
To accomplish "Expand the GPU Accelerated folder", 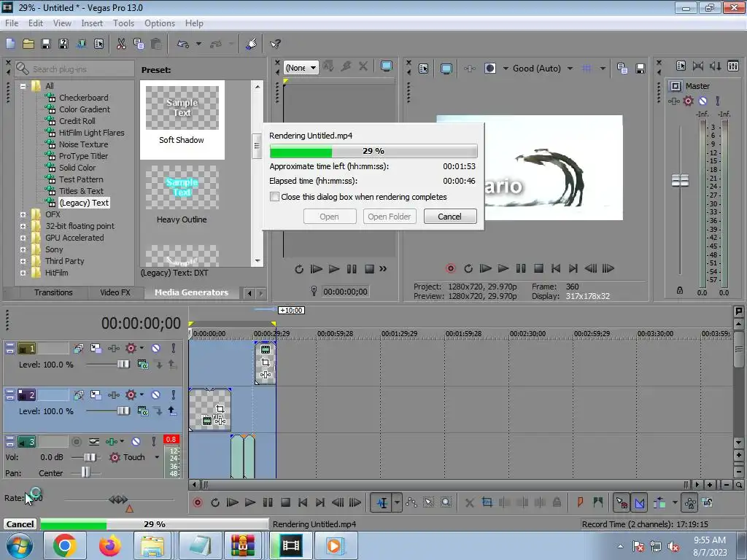I will coord(23,238).
